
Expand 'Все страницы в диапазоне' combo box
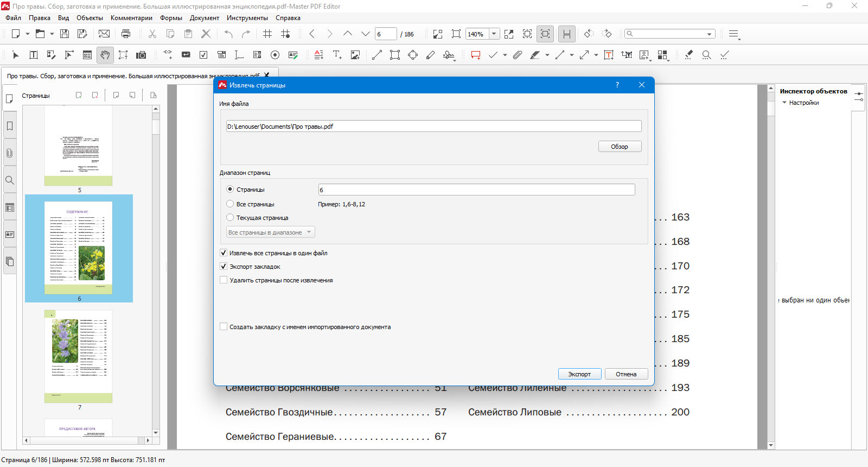point(270,232)
